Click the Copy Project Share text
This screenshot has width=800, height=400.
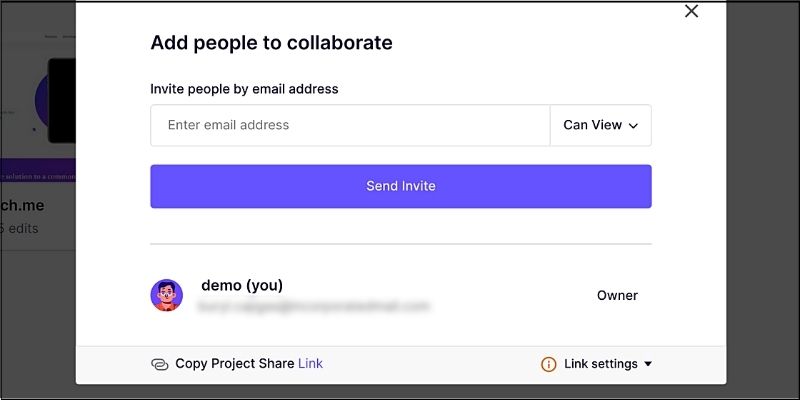pos(234,364)
